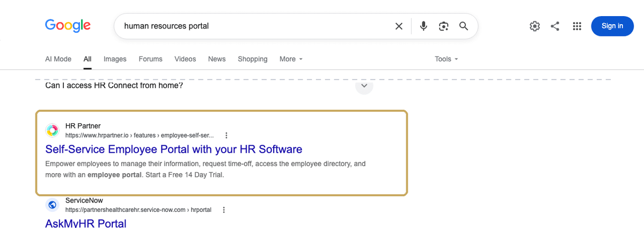Viewport: 644px width, 228px height.
Task: Switch to AI Mode tab
Action: (58, 59)
